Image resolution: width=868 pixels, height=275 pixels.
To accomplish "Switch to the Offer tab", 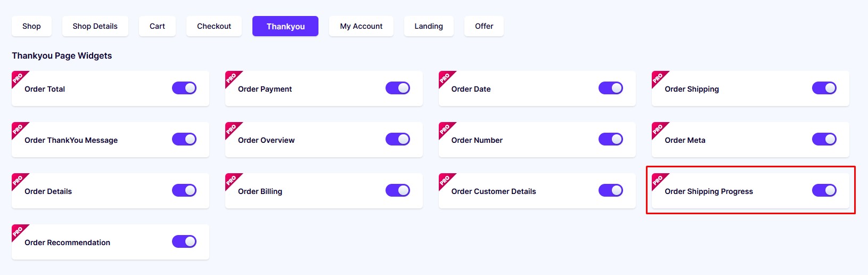I will pyautogui.click(x=484, y=26).
